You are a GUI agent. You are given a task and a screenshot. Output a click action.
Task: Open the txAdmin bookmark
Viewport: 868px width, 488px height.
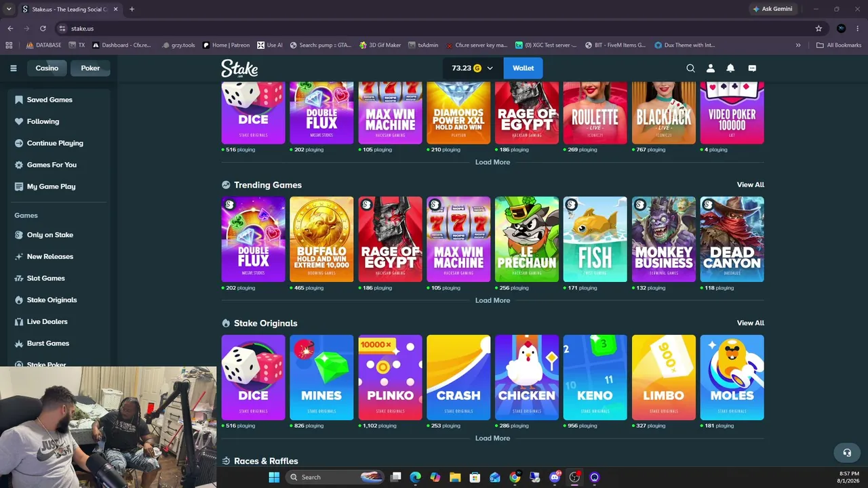(423, 45)
